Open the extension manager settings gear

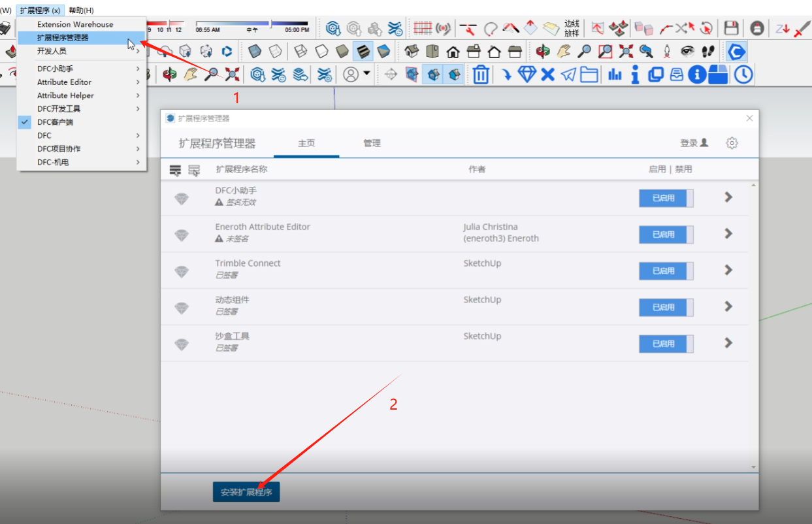coord(732,143)
